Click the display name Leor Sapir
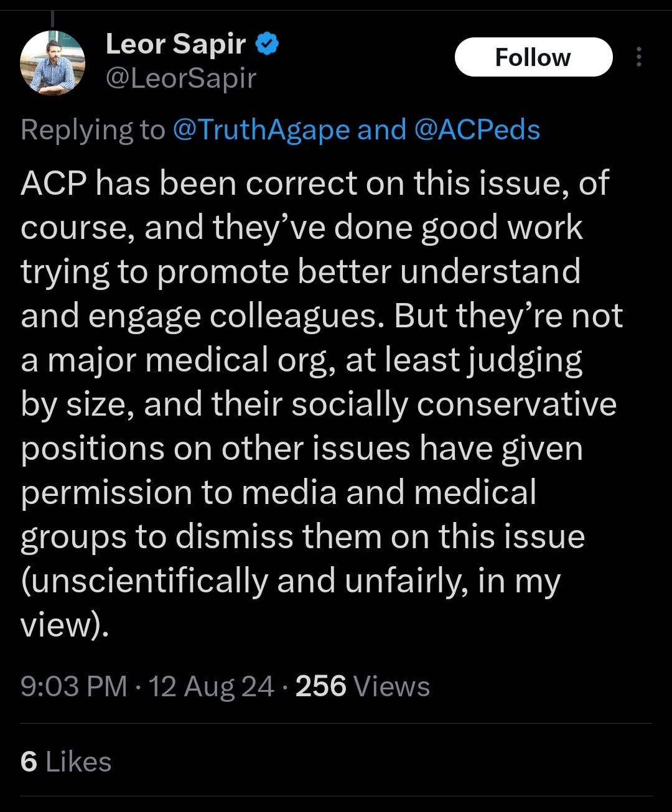Image resolution: width=672 pixels, height=812 pixels. pos(176,45)
